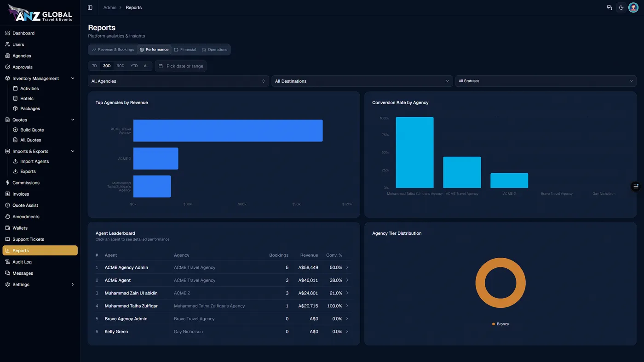This screenshot has height=362, width=644.
Task: Click the Bookings column header
Action: click(279, 255)
